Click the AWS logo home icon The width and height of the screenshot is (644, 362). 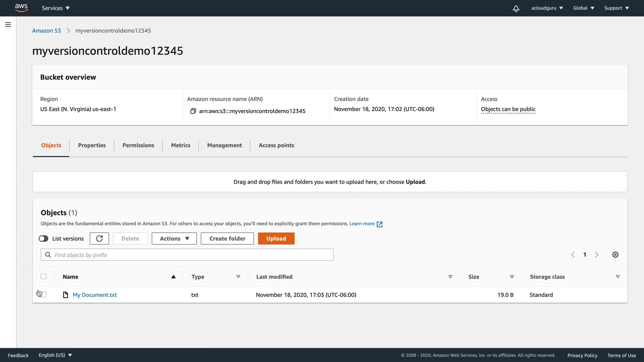tap(21, 8)
